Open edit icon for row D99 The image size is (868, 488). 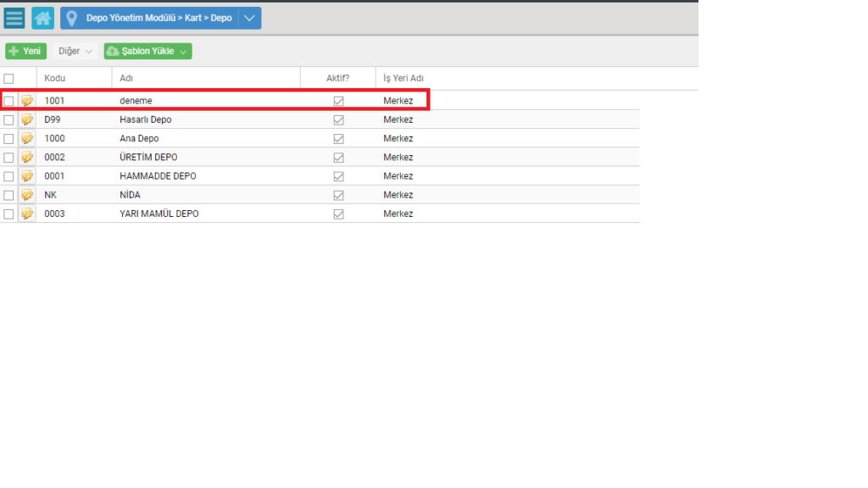coord(27,119)
